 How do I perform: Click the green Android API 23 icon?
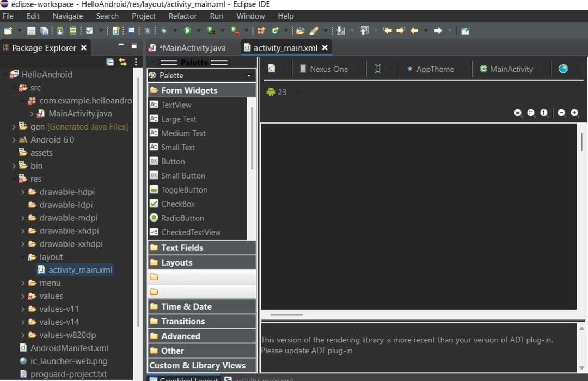click(271, 91)
